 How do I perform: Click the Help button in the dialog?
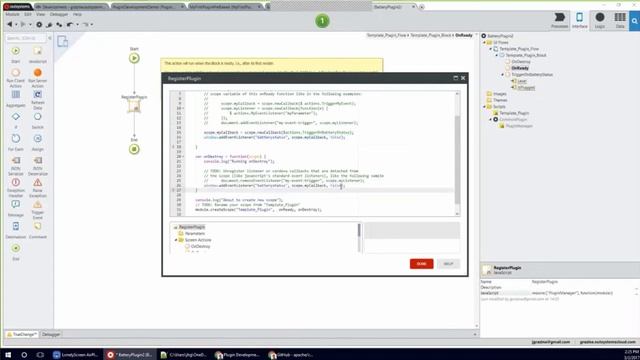click(448, 264)
